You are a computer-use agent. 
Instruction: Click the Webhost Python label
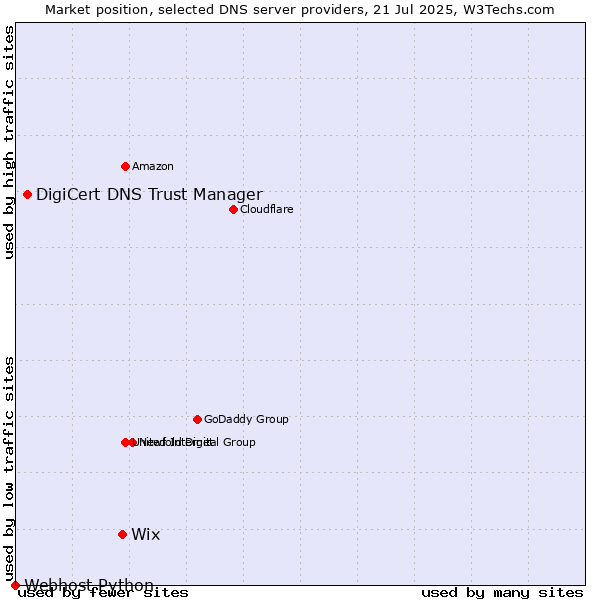pos(89,585)
